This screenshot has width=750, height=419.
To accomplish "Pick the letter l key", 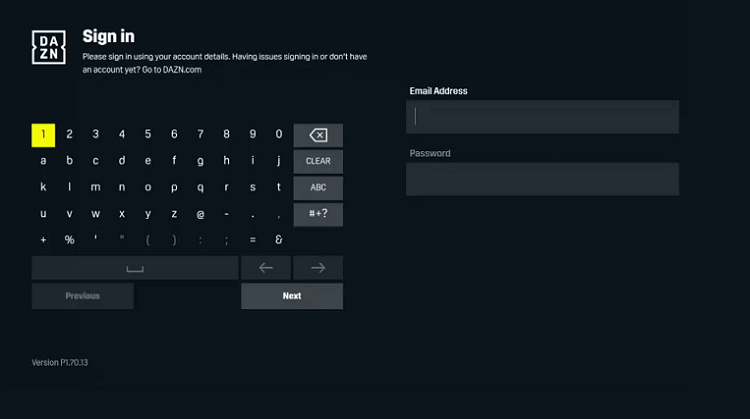I will click(x=69, y=187).
